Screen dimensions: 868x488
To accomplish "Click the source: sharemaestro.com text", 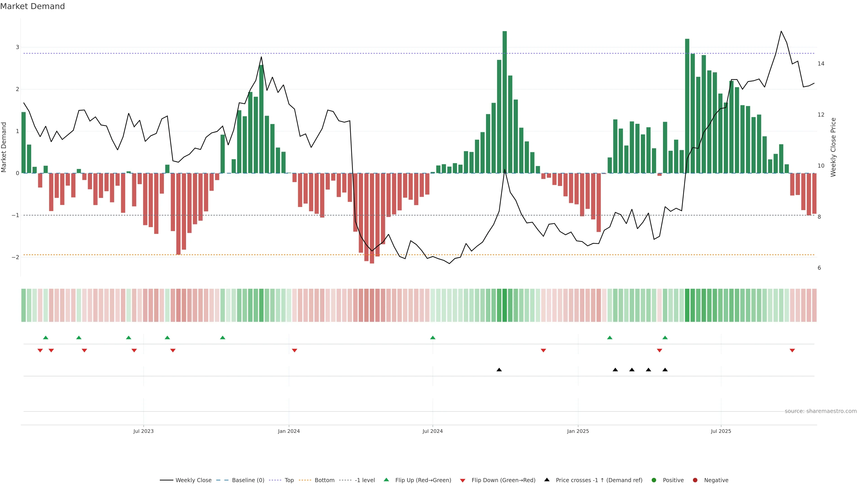I will click(821, 411).
